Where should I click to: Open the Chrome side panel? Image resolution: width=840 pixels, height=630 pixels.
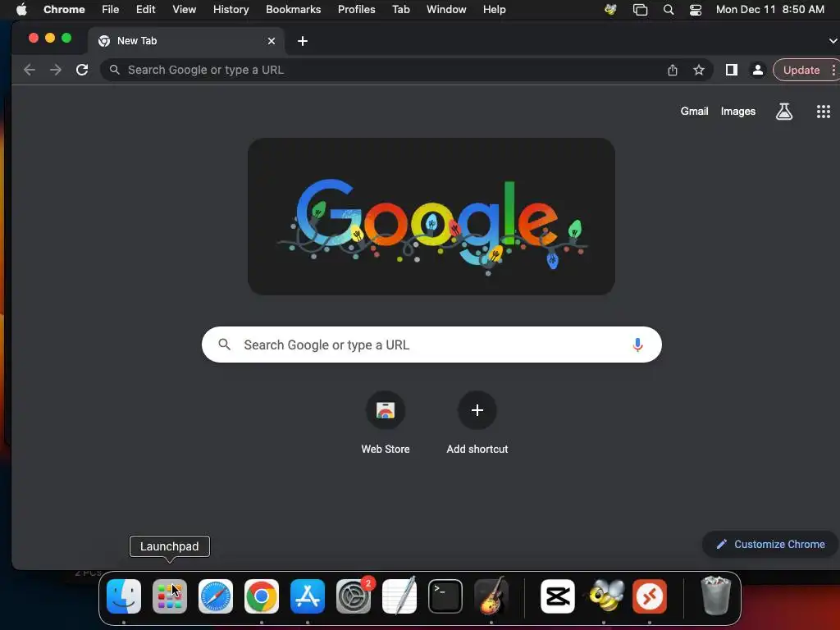[731, 70]
